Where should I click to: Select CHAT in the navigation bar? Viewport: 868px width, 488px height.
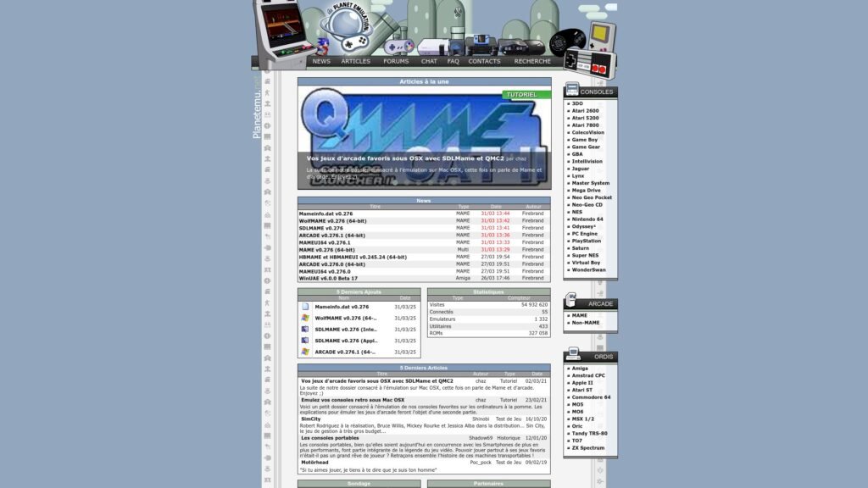coord(429,61)
